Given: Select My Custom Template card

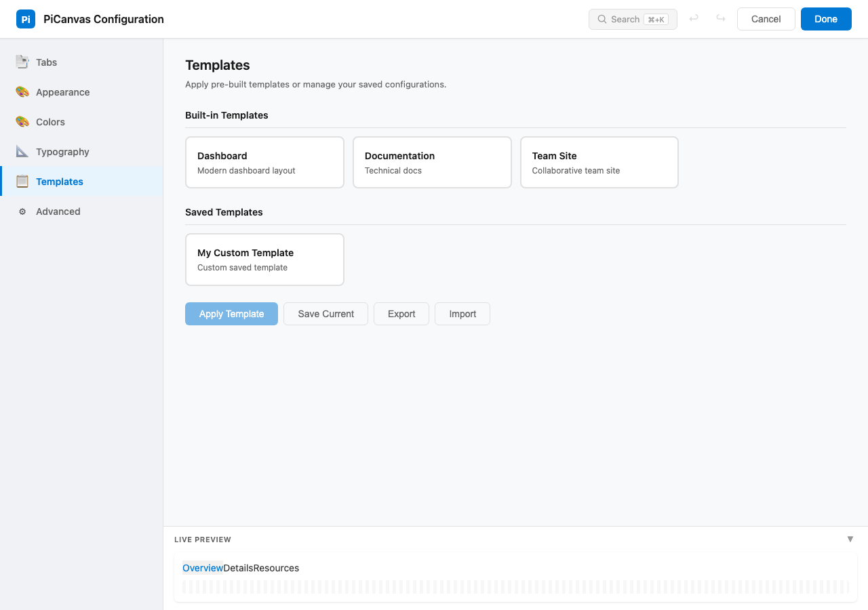Looking at the screenshot, I should [264, 260].
